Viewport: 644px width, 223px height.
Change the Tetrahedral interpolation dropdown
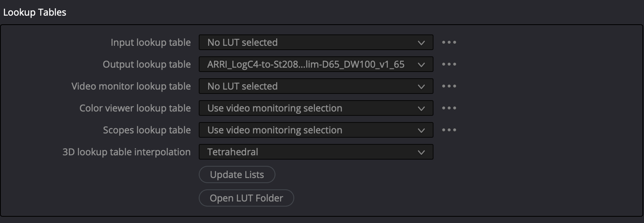[x=316, y=152]
